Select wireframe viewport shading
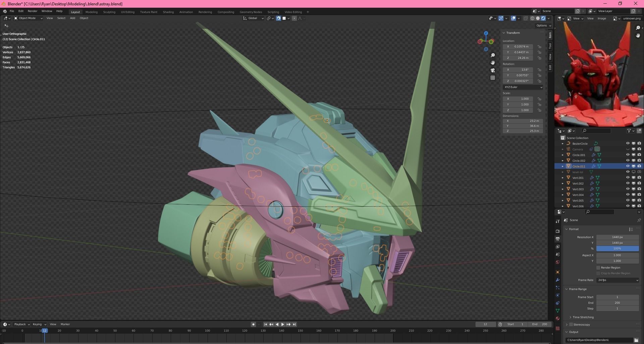Screen dimensions: 644x344 tap(532, 18)
